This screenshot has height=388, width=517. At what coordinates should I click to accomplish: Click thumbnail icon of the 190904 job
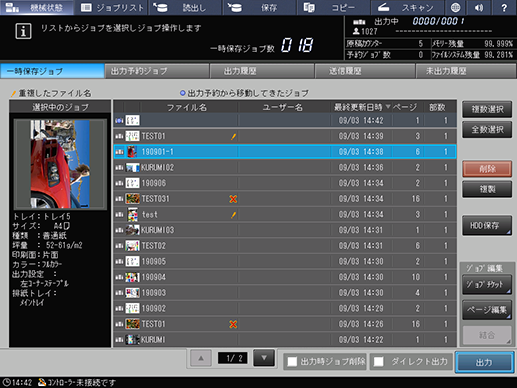132,277
